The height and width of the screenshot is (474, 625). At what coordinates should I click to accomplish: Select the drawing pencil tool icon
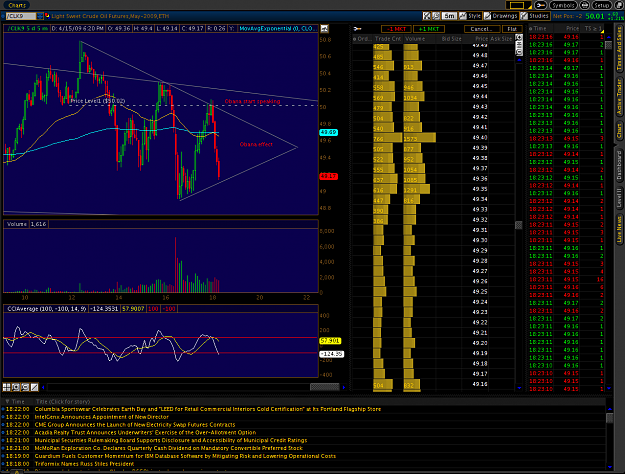(34, 387)
